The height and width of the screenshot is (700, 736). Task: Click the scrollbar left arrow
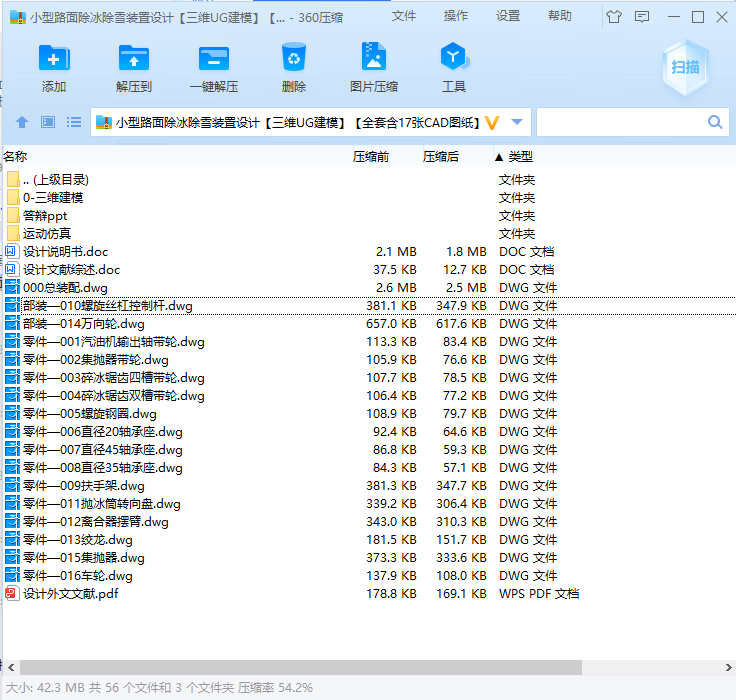click(x=11, y=667)
